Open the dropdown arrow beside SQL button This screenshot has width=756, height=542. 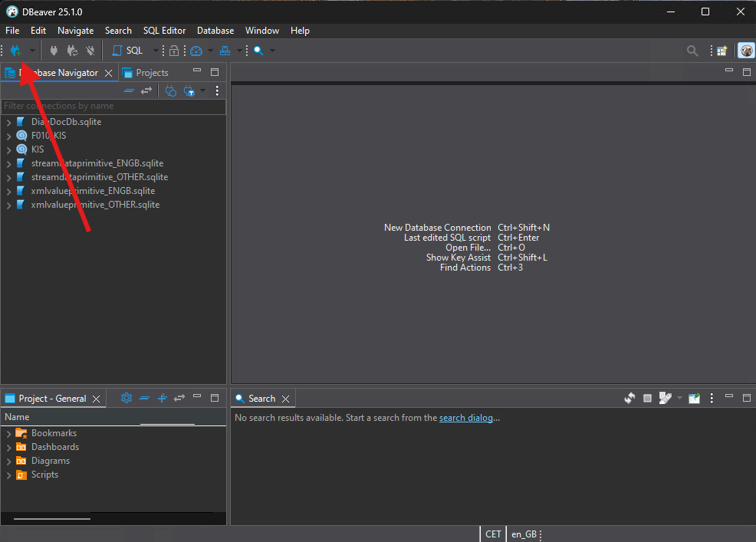tap(156, 51)
